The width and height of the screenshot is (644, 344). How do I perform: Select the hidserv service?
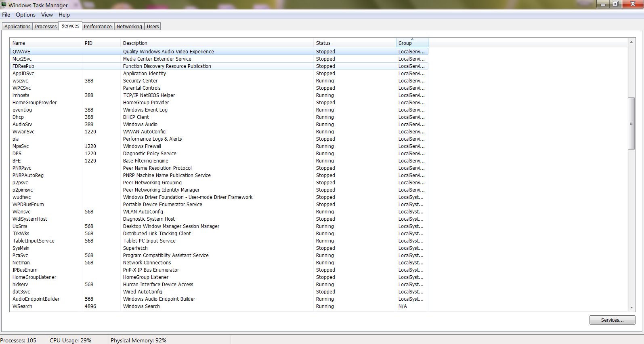click(219, 284)
